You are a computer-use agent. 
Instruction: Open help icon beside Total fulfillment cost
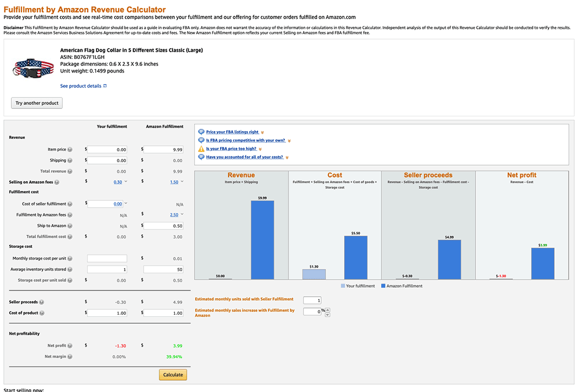click(x=70, y=237)
